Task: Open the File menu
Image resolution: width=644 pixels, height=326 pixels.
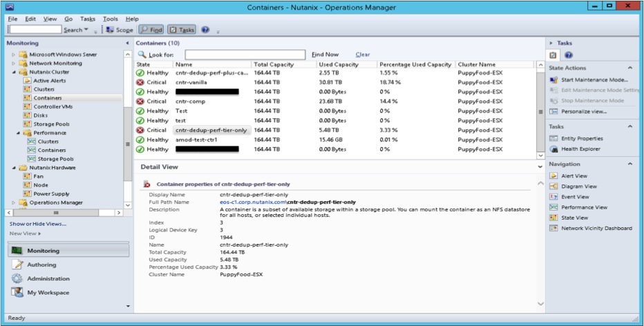Action: point(12,19)
